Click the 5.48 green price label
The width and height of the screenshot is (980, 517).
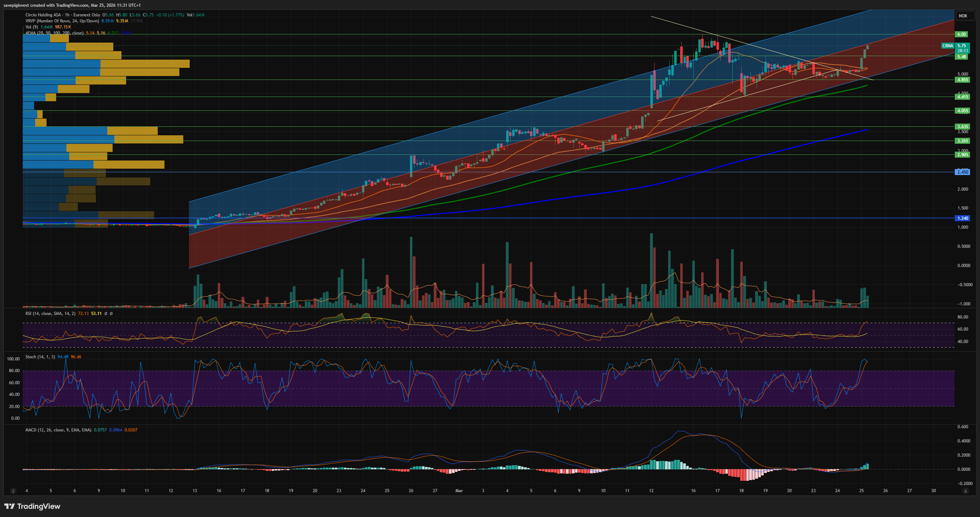962,57
